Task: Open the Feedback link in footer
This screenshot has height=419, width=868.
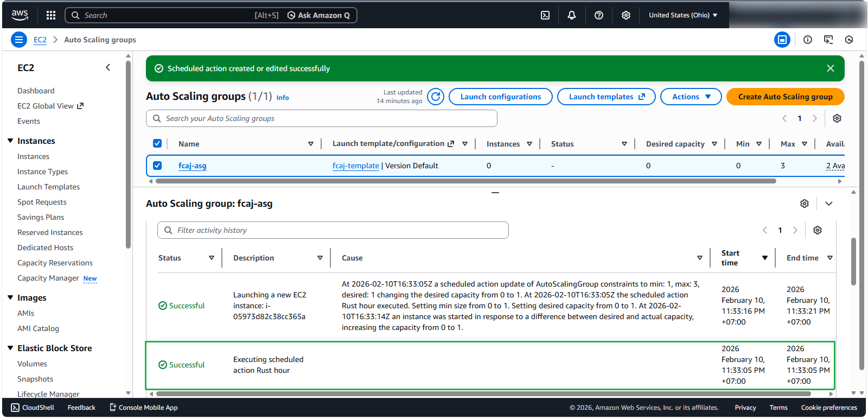Action: click(81, 408)
